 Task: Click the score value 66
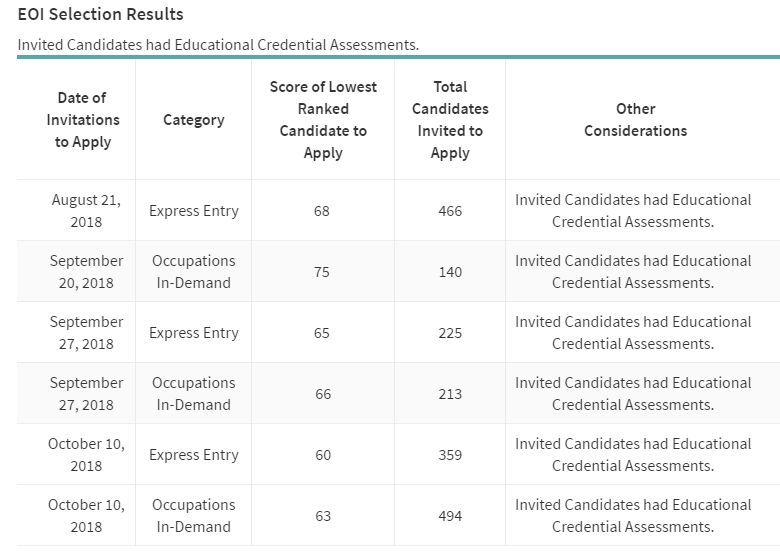click(322, 394)
